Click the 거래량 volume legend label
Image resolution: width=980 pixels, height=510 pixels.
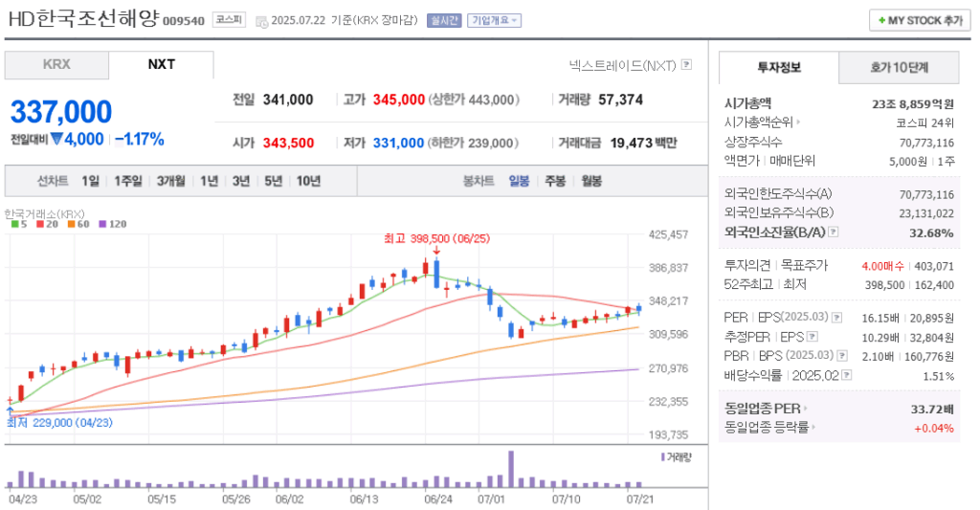click(x=677, y=457)
